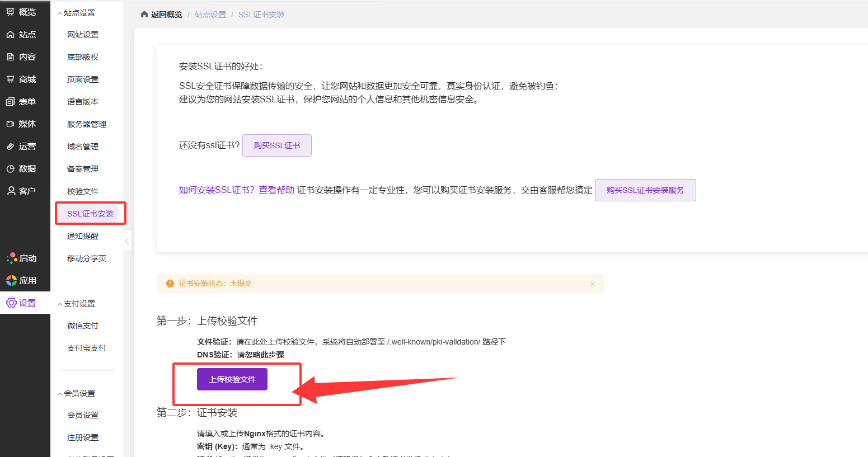Navigate to 服务器管理
The width and height of the screenshot is (868, 457).
(87, 124)
